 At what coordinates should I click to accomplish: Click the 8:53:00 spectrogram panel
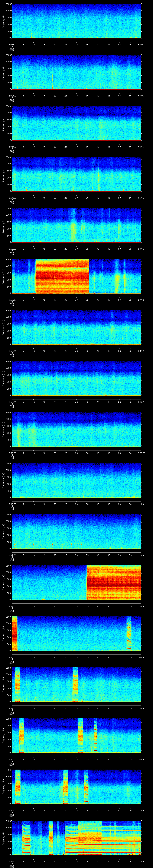(x=76, y=123)
